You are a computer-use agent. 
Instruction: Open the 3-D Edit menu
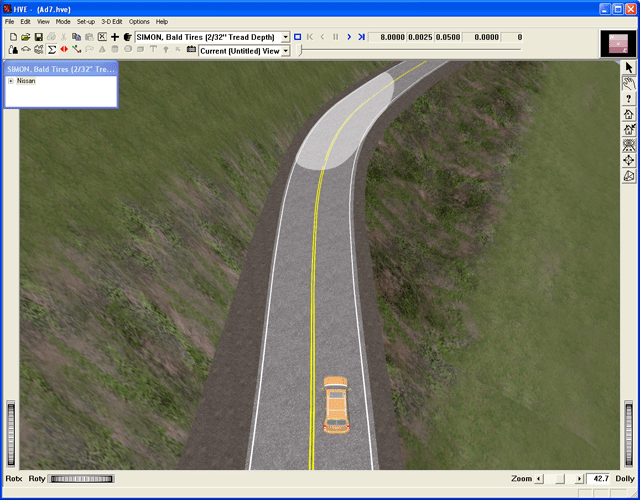coord(112,21)
